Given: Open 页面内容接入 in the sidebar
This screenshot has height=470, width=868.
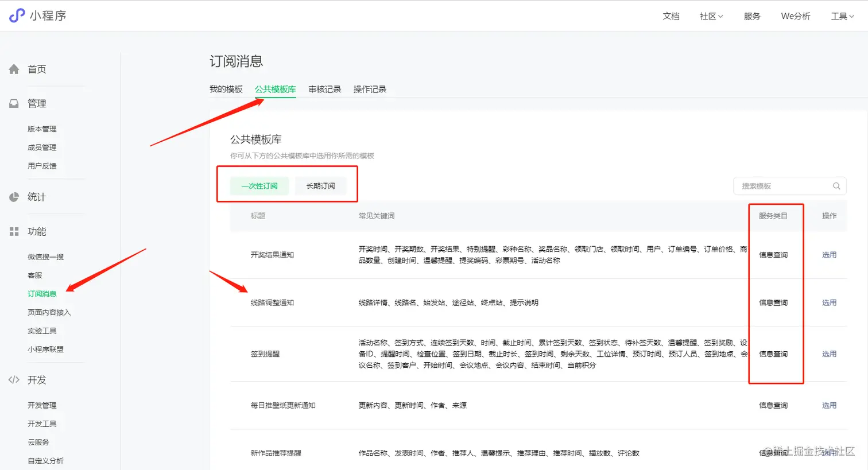Looking at the screenshot, I should pyautogui.click(x=49, y=313).
